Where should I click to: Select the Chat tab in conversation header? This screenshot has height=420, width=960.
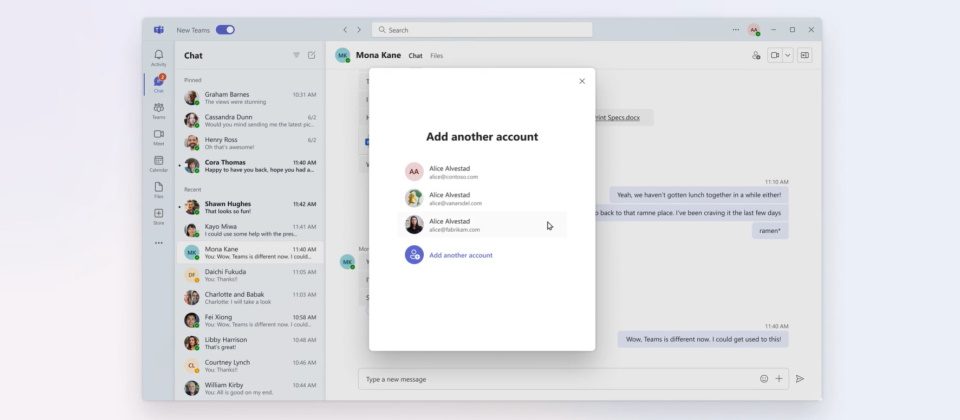[415, 56]
